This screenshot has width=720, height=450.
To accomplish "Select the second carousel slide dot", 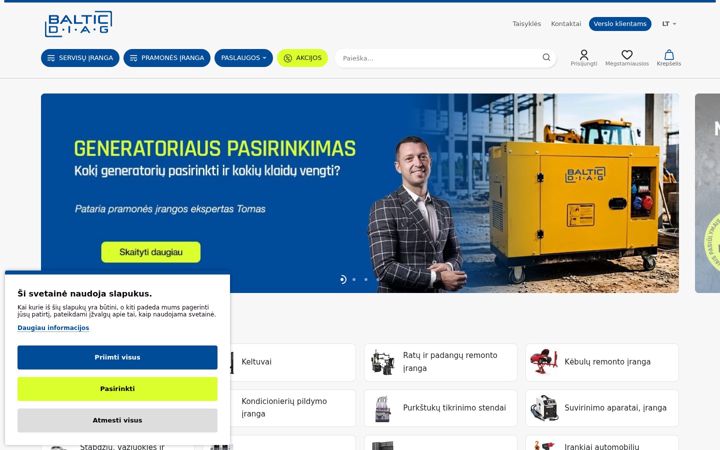I will tap(354, 279).
